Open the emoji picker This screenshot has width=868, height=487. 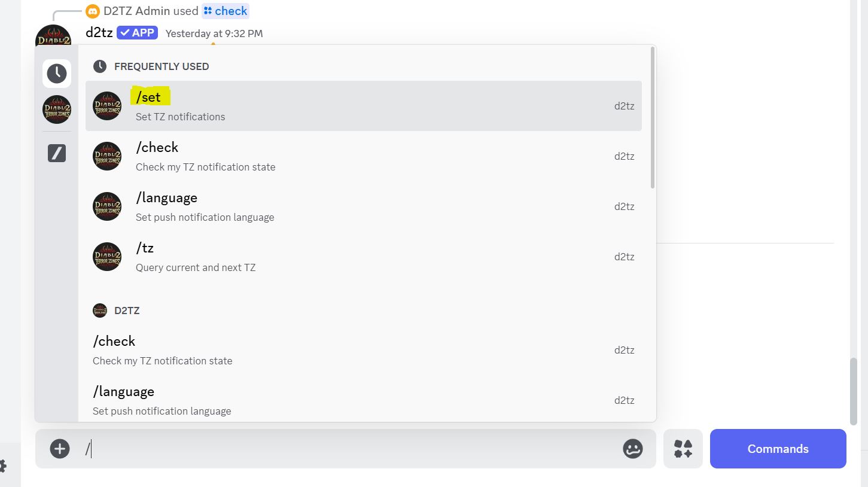[x=632, y=449]
